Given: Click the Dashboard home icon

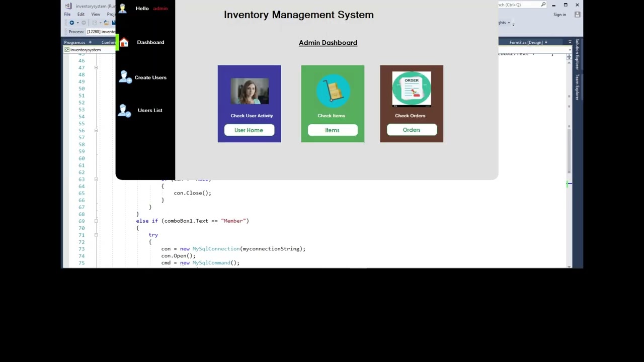Looking at the screenshot, I should pos(124,42).
